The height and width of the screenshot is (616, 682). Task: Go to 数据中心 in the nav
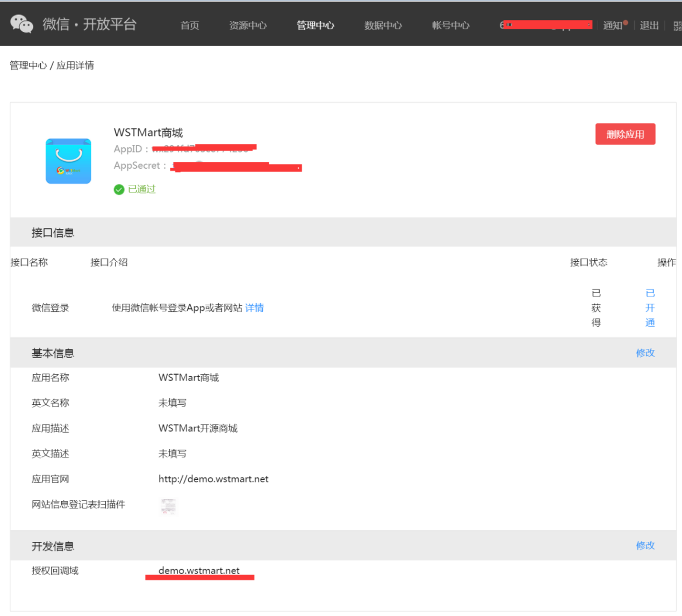pyautogui.click(x=383, y=25)
